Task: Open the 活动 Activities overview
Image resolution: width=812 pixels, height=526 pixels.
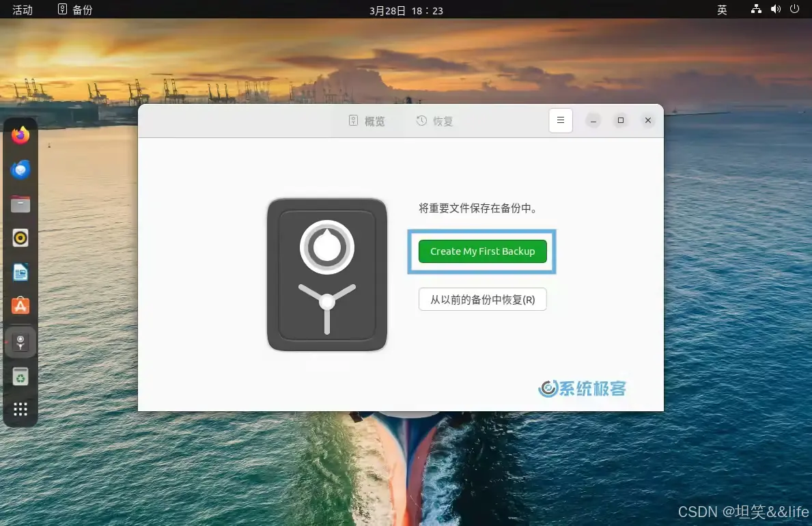Action: (x=23, y=10)
